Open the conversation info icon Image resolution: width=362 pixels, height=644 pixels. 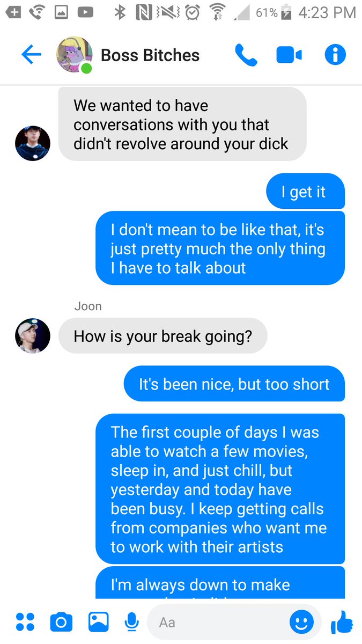(x=335, y=55)
